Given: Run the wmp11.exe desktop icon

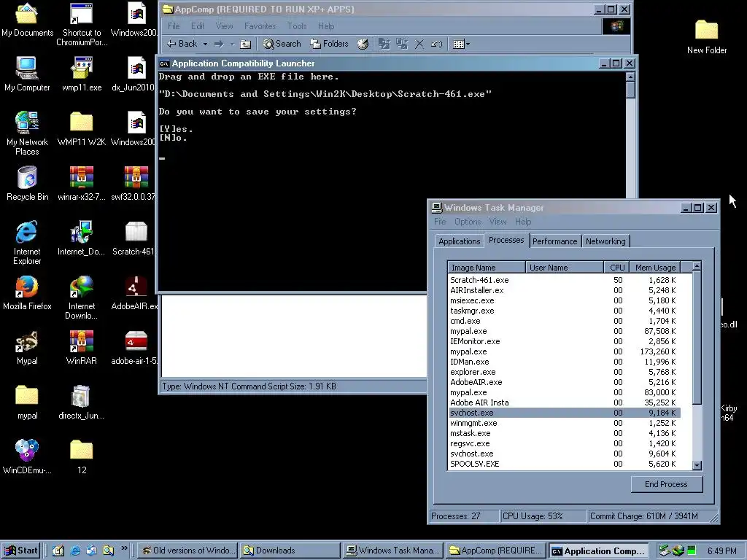Looking at the screenshot, I should click(x=82, y=74).
